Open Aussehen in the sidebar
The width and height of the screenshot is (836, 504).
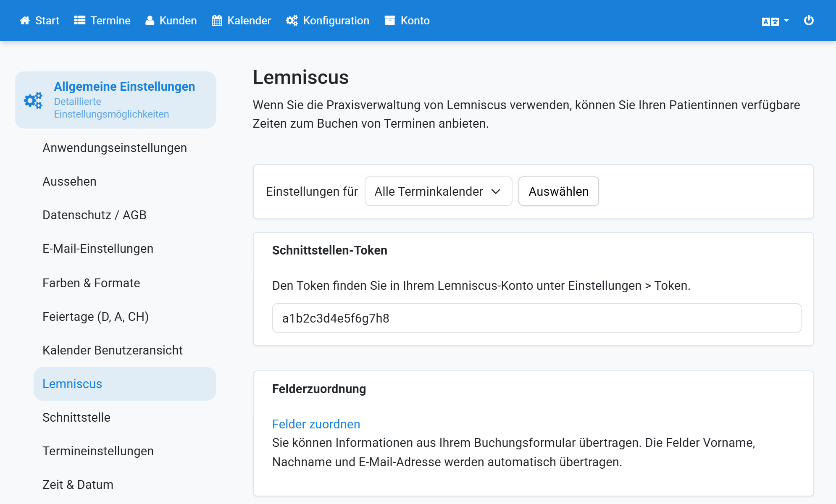(x=69, y=181)
